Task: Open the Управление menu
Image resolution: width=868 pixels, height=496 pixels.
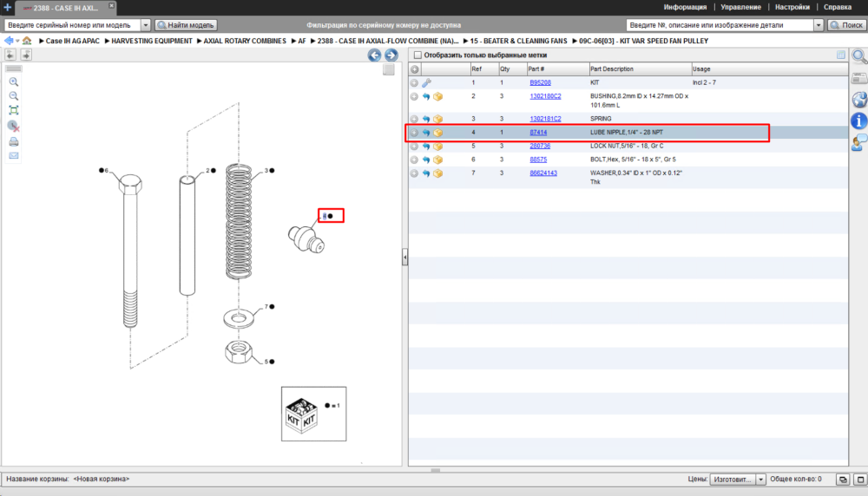Action: [740, 7]
